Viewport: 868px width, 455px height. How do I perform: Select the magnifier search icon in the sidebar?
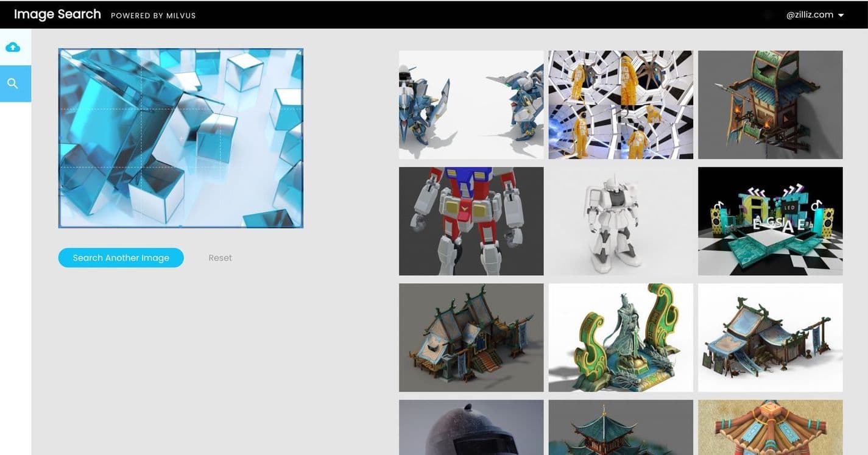[x=13, y=83]
